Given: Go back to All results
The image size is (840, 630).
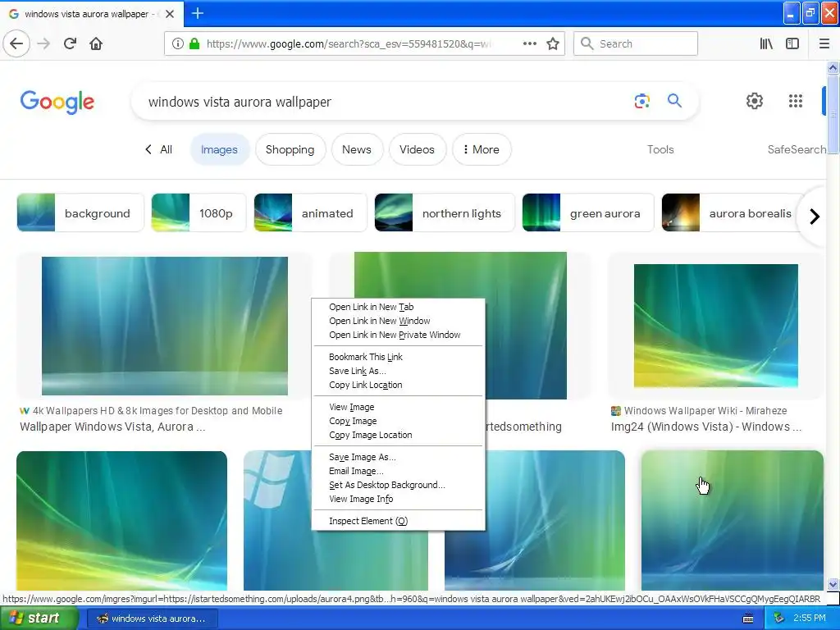Looking at the screenshot, I should (x=158, y=149).
